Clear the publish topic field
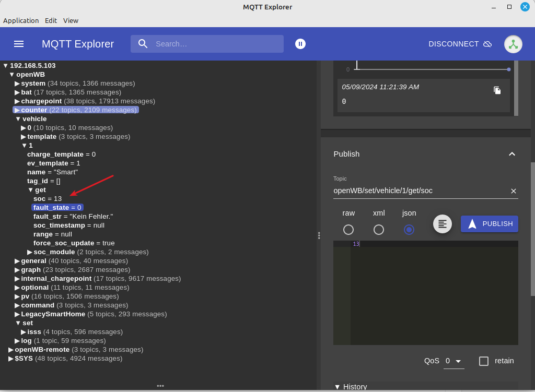Viewport: 535px width, 392px height. point(513,191)
